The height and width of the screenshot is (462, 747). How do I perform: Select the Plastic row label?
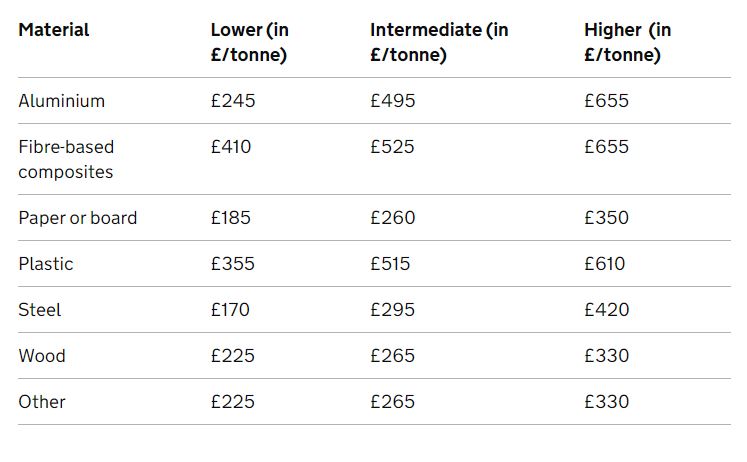tap(46, 264)
